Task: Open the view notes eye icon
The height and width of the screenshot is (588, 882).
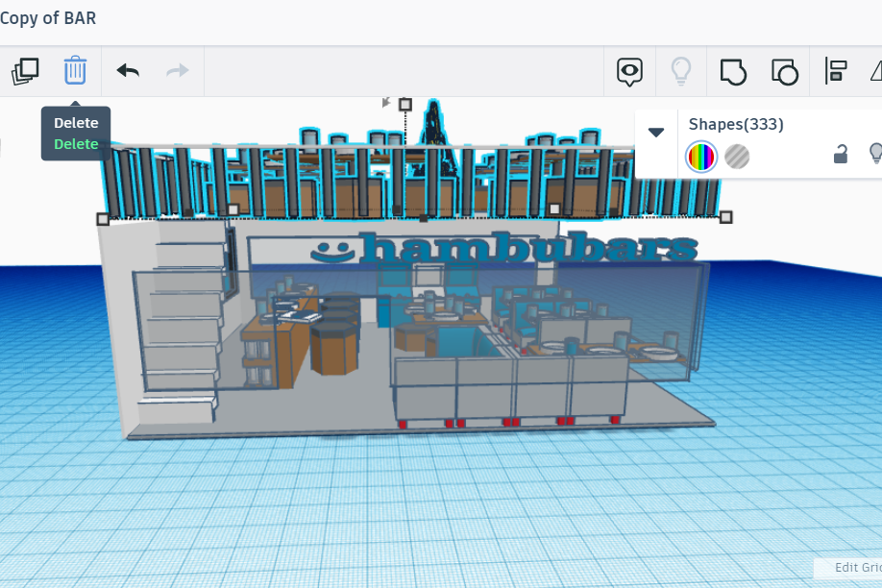Action: pos(629,72)
